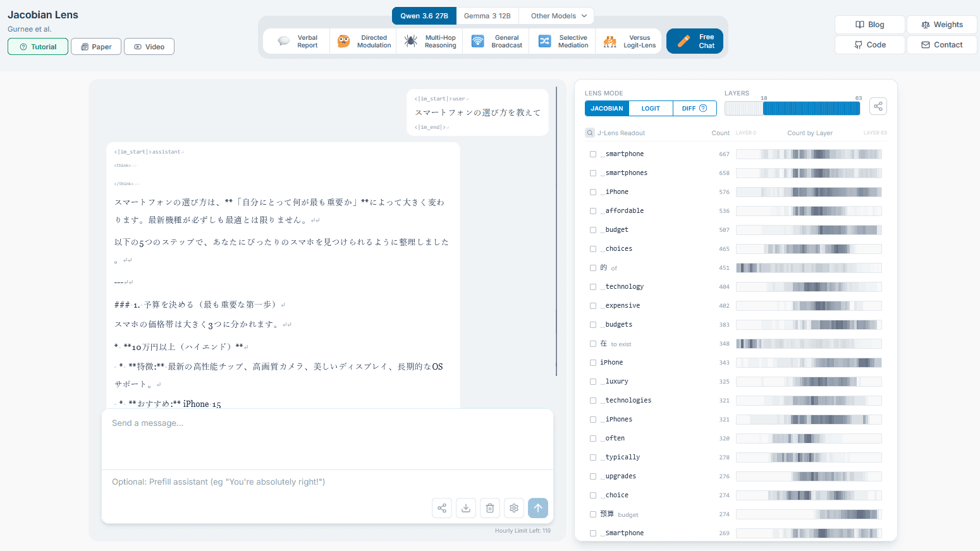Click the Count column header
980x551 pixels.
coord(720,133)
